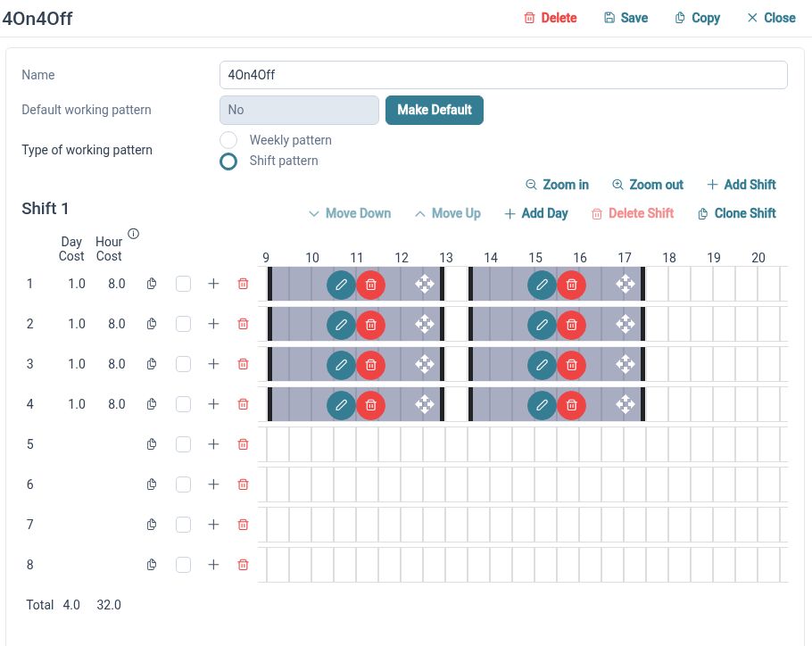Image resolution: width=812 pixels, height=646 pixels.
Task: Edit day 4 afternoon block
Action: point(543,405)
